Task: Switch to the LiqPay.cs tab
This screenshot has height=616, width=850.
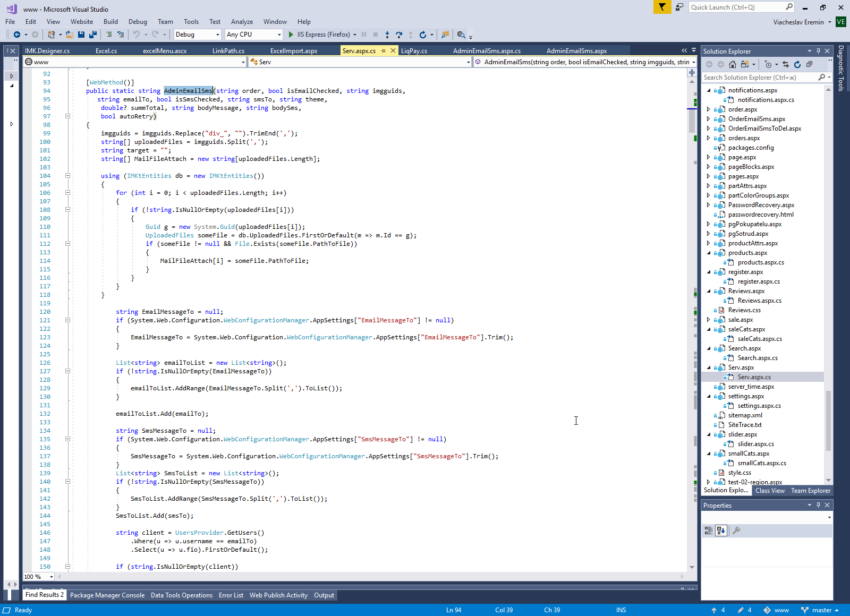Action: (x=414, y=51)
